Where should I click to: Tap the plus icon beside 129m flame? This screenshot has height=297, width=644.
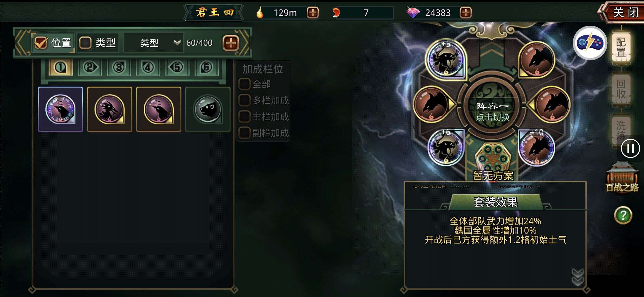(x=313, y=12)
